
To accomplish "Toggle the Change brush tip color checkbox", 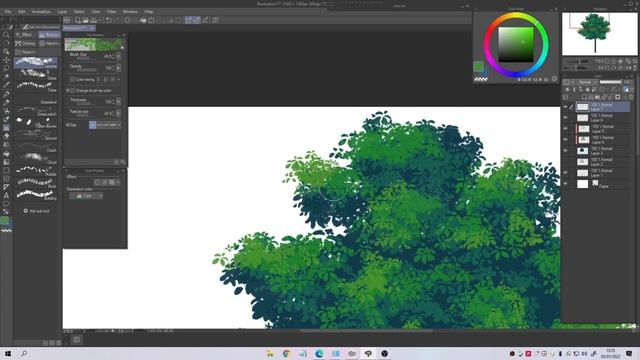I will 72,91.
